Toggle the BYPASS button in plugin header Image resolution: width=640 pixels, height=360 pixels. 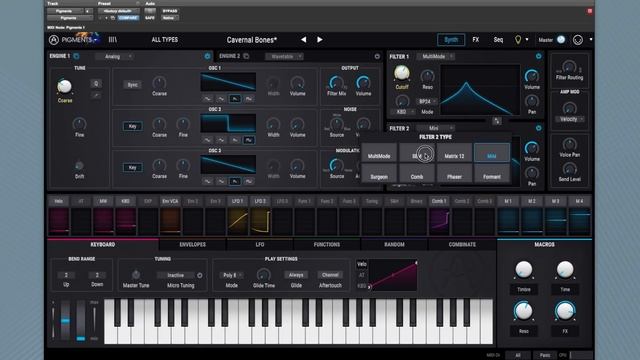(x=170, y=11)
